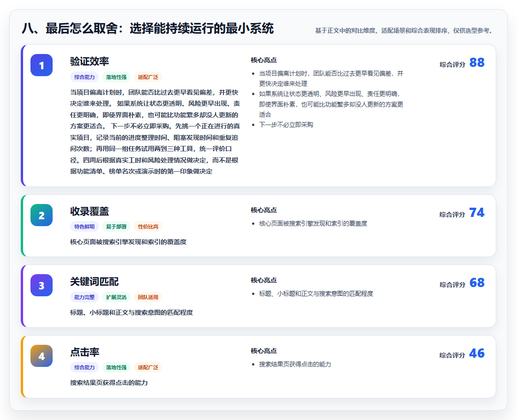The width and height of the screenshot is (517, 420).
Task: Select 适配广泛 tag under 点击率
Action: pyautogui.click(x=148, y=367)
